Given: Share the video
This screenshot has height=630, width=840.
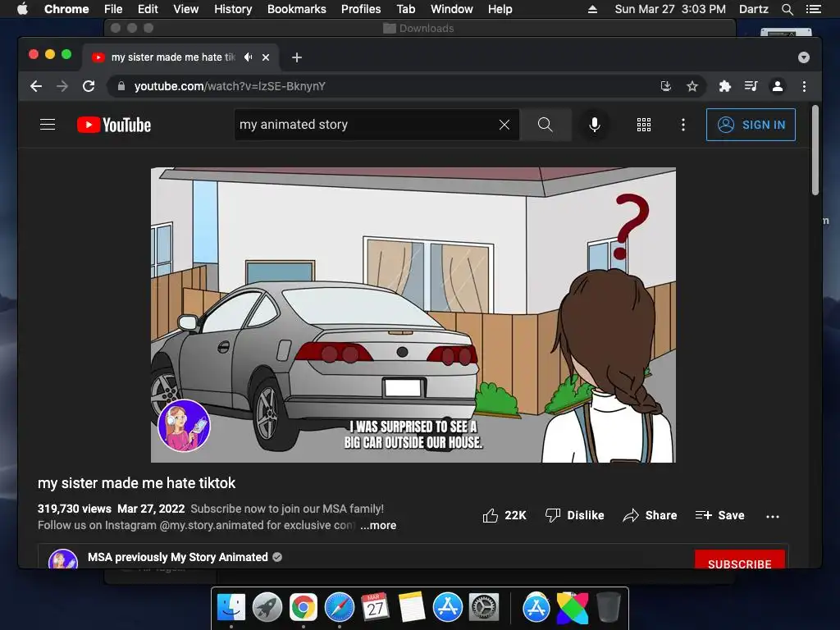Looking at the screenshot, I should point(650,515).
